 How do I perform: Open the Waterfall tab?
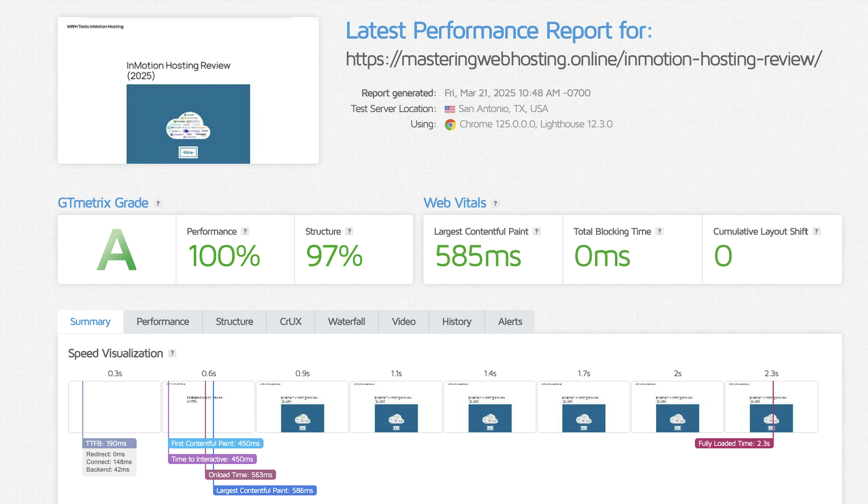tap(346, 321)
